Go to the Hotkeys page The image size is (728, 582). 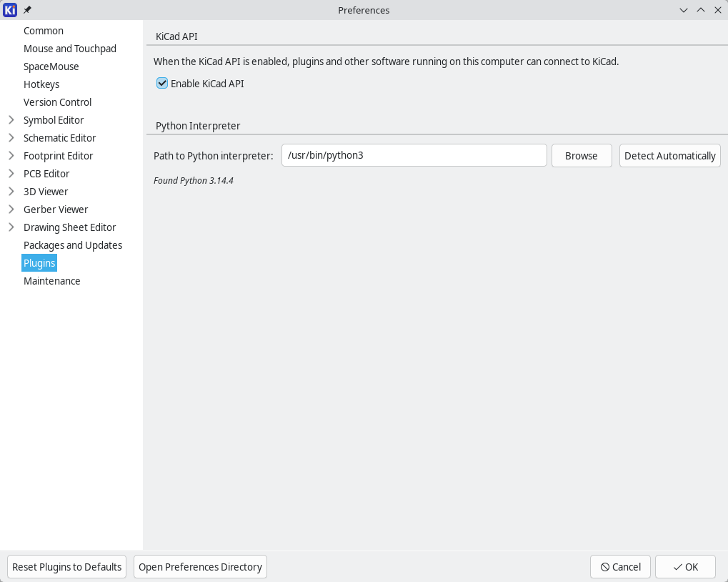[41, 84]
